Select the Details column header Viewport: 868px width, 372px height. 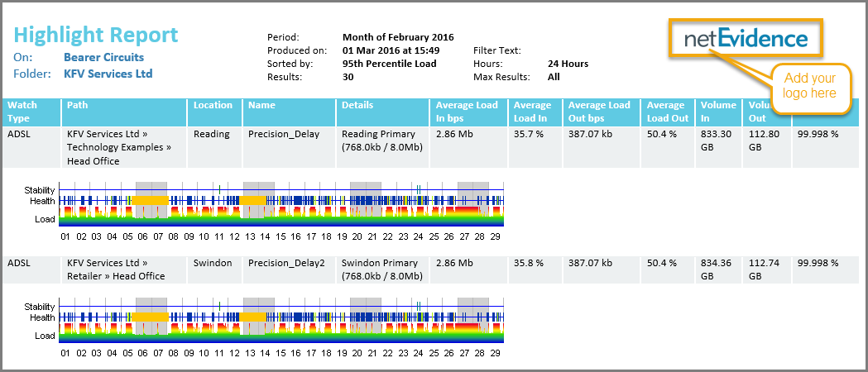pyautogui.click(x=382, y=112)
